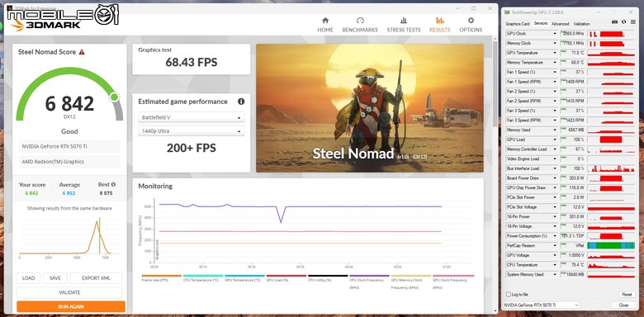Open the GPU selector combo box
The height and width of the screenshot is (317, 644).
(x=542, y=305)
